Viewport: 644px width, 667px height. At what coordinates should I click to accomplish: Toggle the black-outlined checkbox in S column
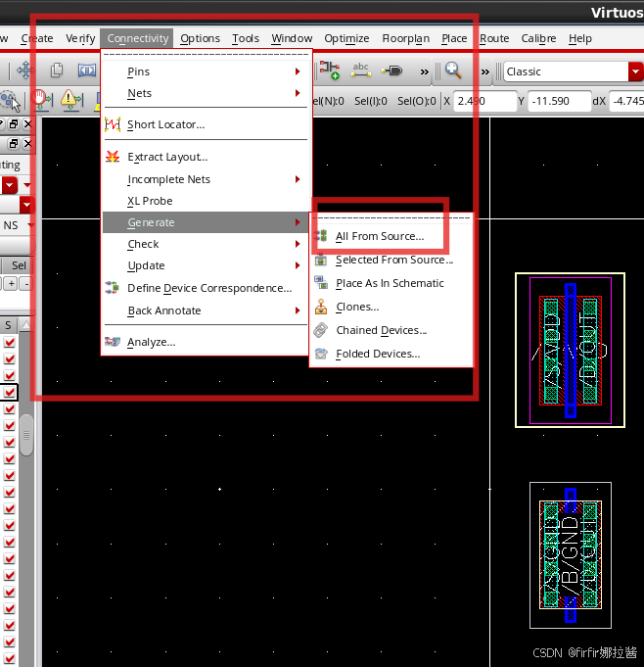click(x=10, y=392)
